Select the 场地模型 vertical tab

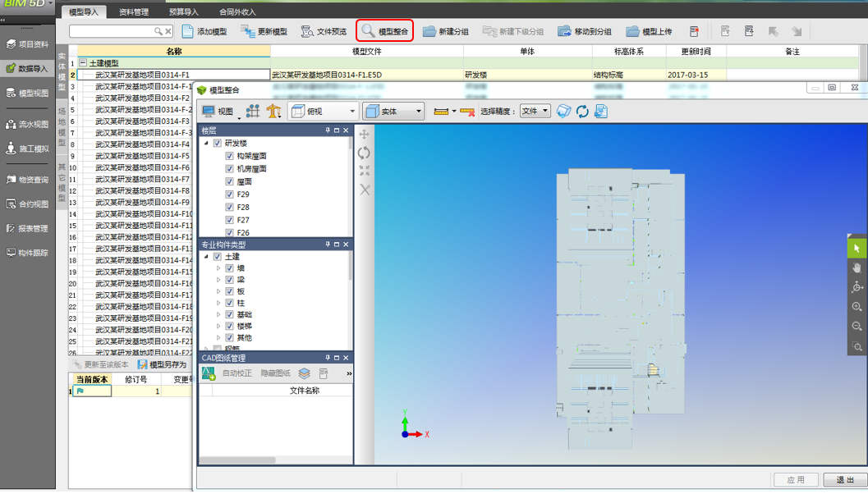62,126
